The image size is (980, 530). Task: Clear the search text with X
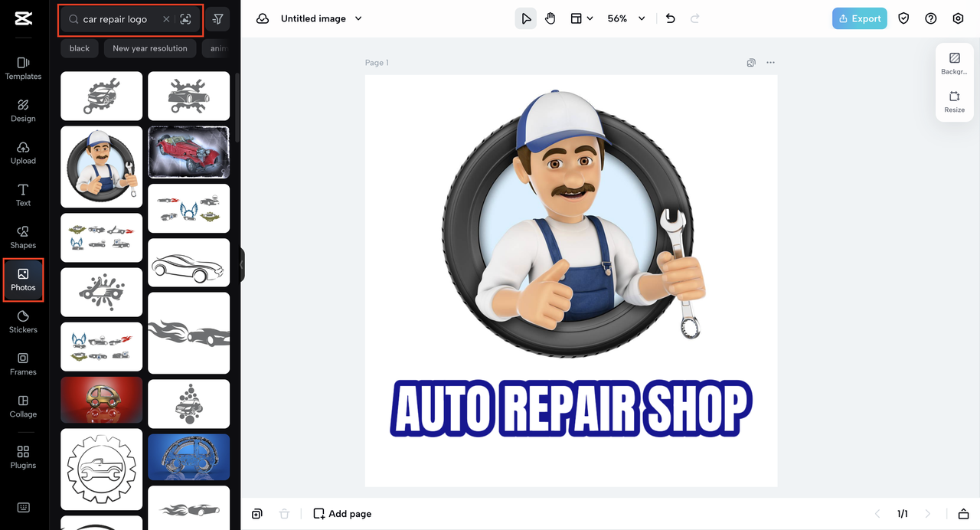[x=166, y=19]
